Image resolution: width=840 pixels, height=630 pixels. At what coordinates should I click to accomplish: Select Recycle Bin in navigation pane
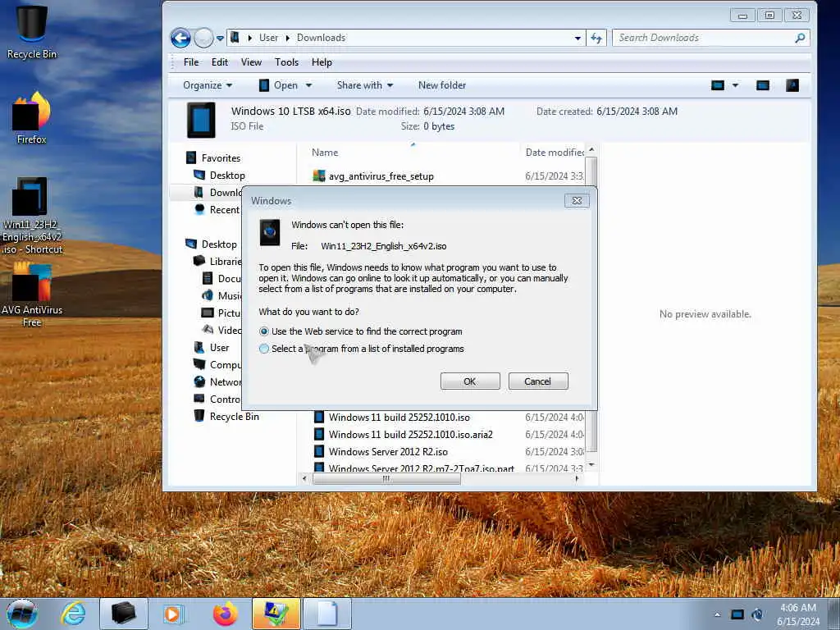(x=226, y=416)
